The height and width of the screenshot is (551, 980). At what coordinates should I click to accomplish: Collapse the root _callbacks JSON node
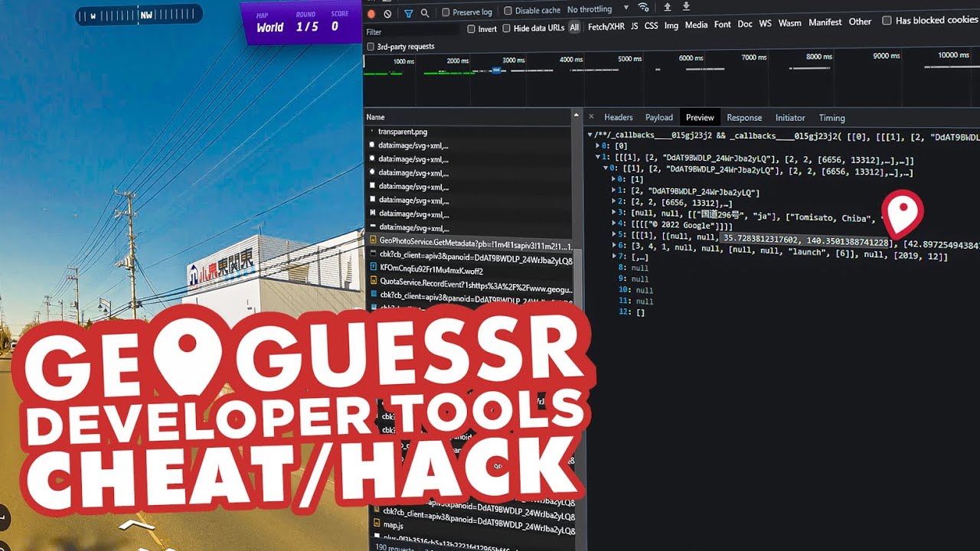[x=590, y=135]
